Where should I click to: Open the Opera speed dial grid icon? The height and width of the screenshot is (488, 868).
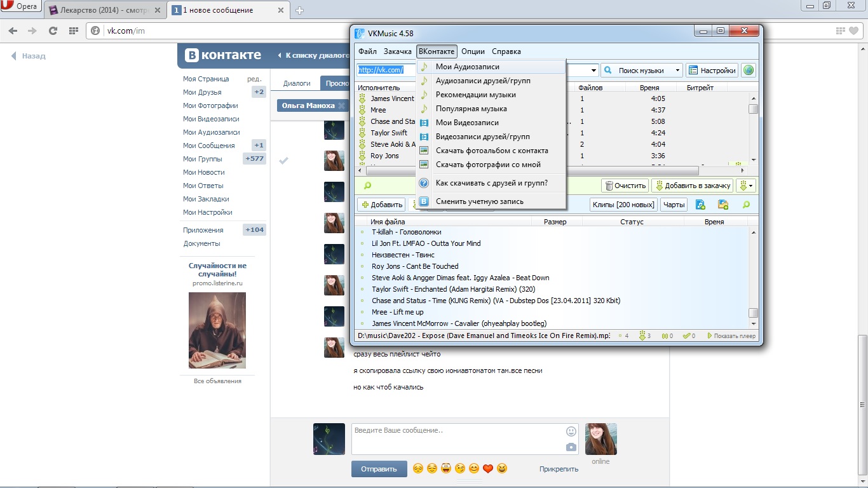coord(73,30)
